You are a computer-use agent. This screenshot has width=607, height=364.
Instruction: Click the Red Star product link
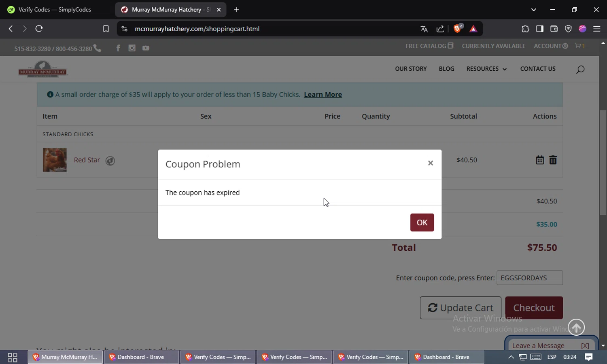[87, 160]
